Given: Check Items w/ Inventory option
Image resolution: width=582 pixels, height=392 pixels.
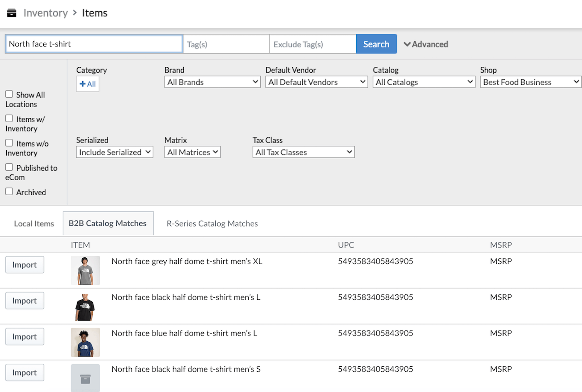Looking at the screenshot, I should (9, 119).
